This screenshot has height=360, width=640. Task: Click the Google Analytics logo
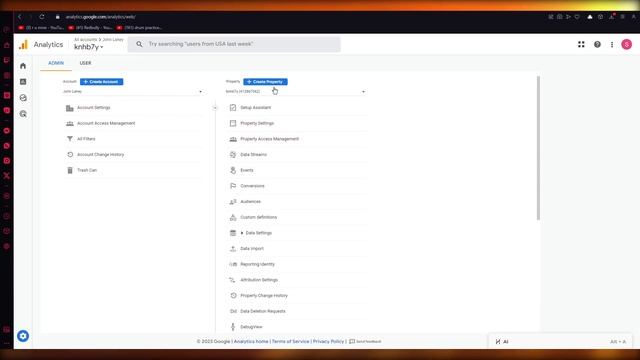pyautogui.click(x=23, y=44)
